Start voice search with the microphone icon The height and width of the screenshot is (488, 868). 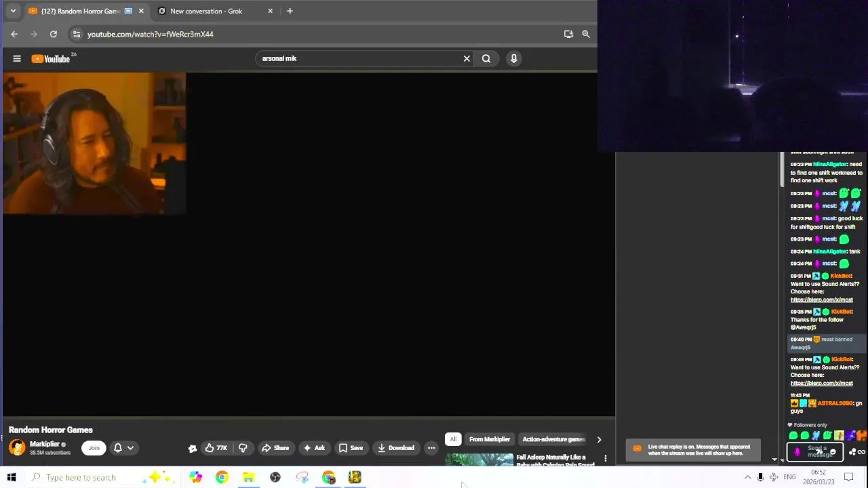[514, 58]
